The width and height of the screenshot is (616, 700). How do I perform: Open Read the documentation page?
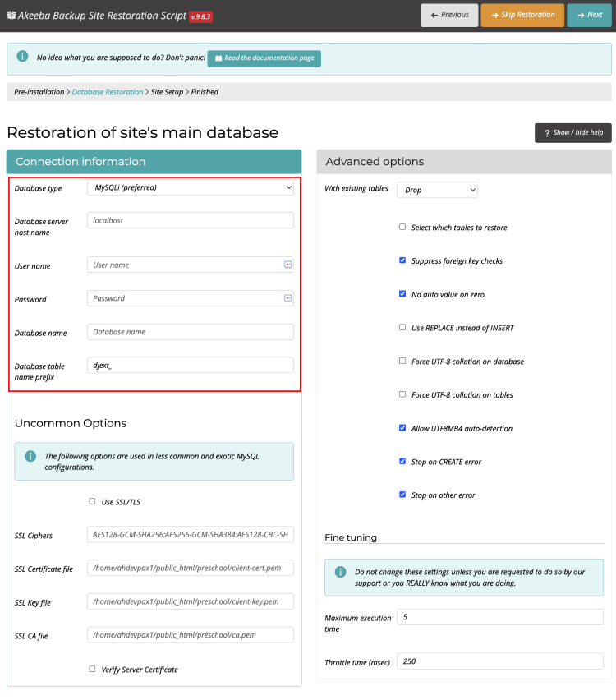click(264, 58)
